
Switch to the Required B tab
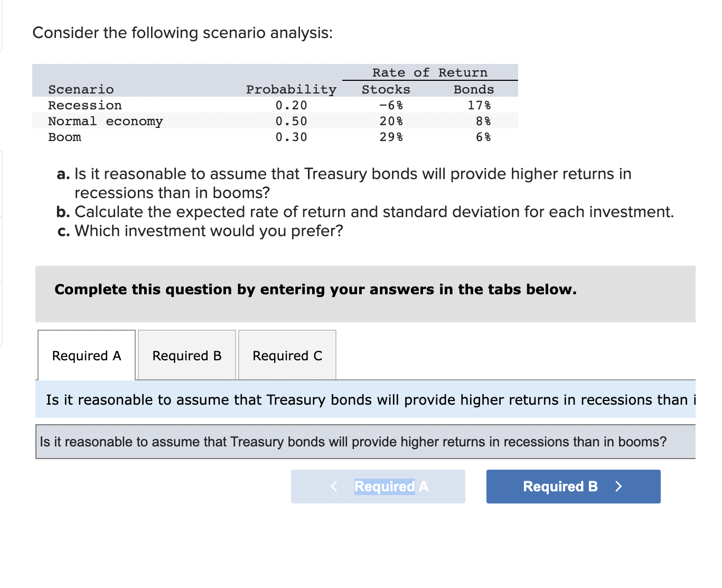[x=186, y=355]
